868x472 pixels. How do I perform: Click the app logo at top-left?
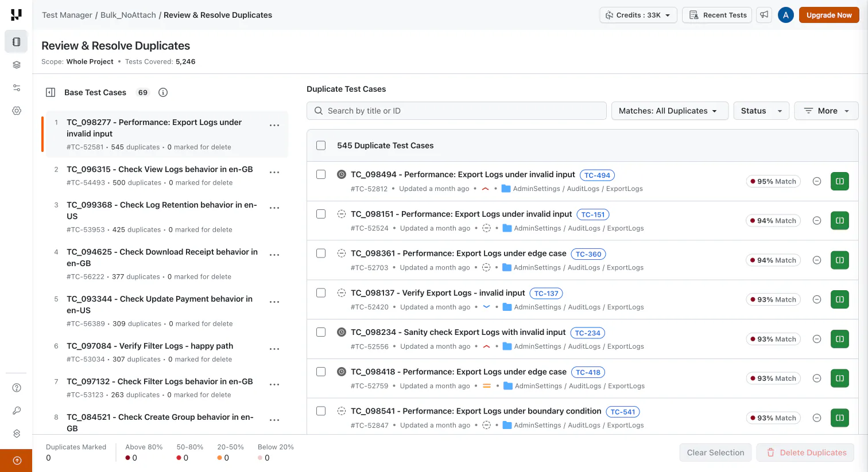coord(16,15)
